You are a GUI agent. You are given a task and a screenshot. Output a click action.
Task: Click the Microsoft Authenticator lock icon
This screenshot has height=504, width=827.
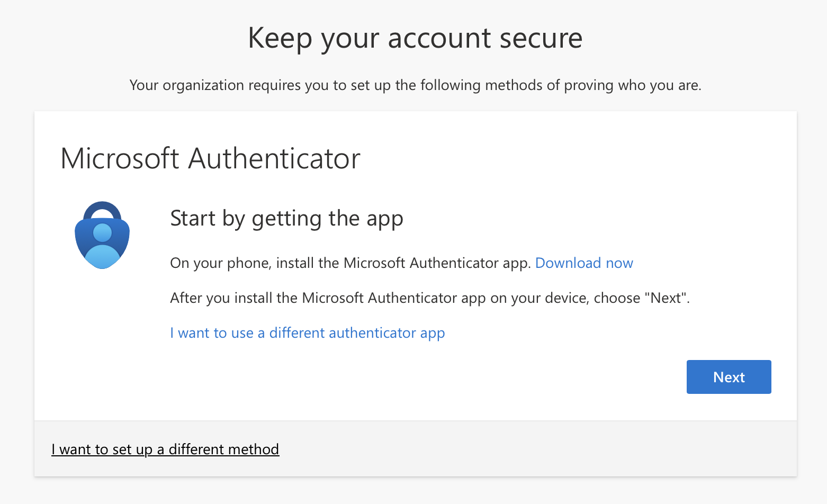pyautogui.click(x=102, y=235)
